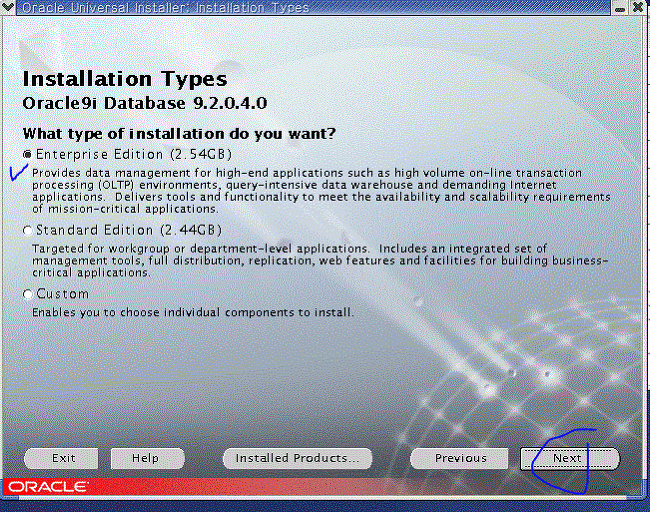650x512 pixels.
Task: Close the installer window with X
Action: [x=638, y=7]
